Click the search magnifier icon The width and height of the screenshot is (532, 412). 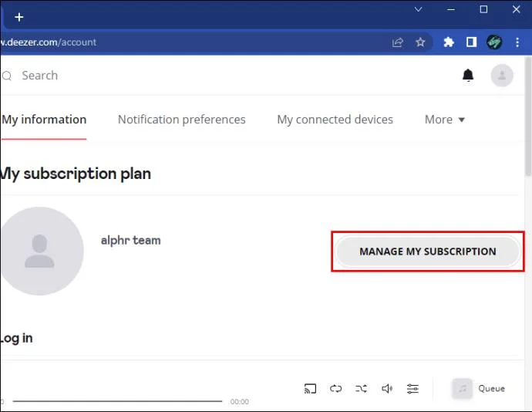point(6,76)
